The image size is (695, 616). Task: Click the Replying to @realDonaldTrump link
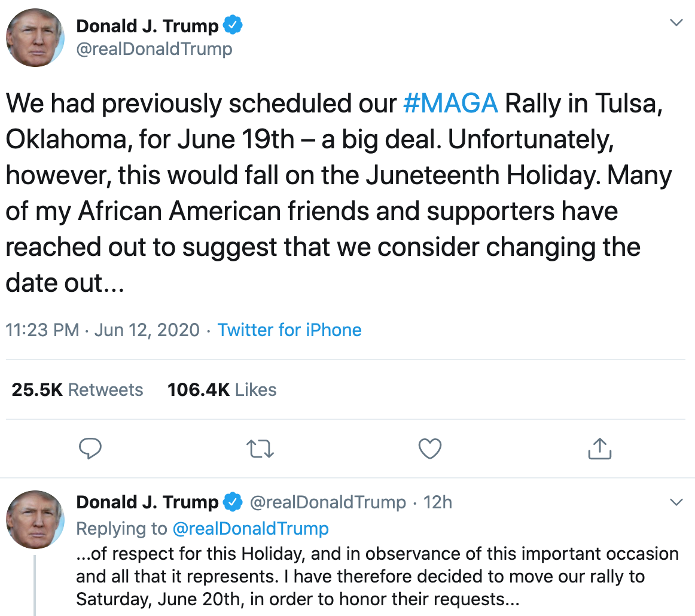[x=250, y=529]
